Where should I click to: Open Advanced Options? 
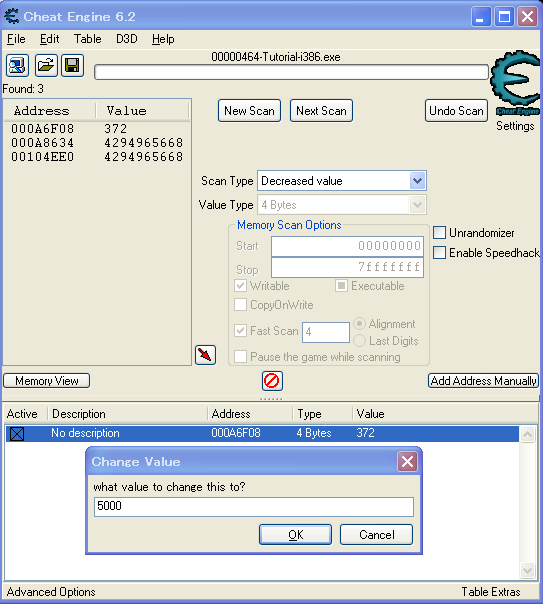[51, 592]
